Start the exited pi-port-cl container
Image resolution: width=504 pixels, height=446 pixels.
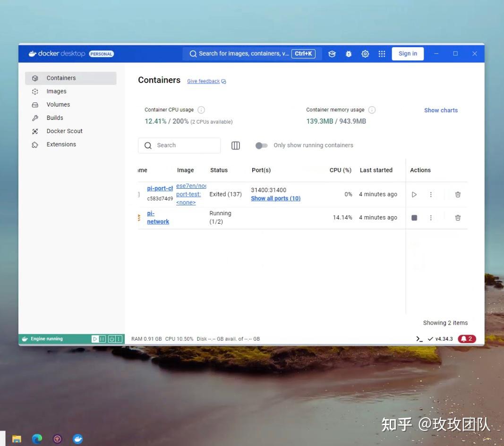[x=414, y=194]
